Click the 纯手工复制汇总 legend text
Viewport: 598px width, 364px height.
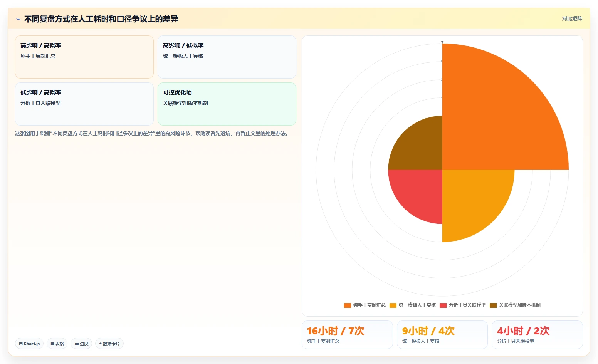point(370,305)
